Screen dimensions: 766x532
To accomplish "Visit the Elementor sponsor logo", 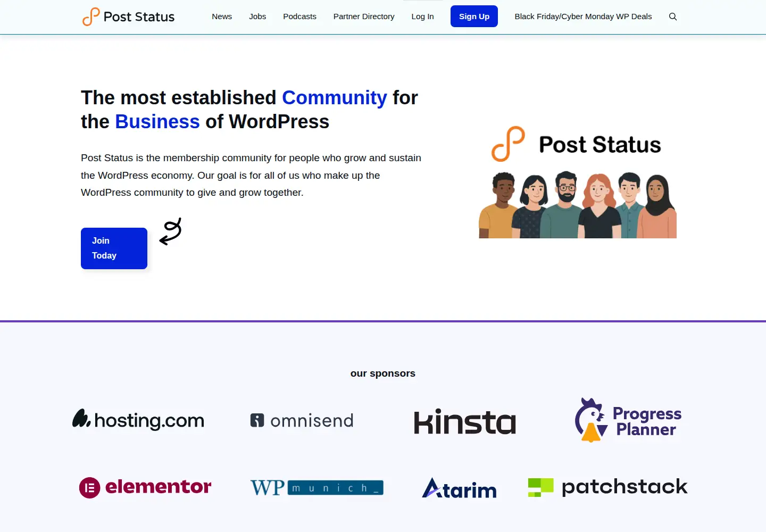I will (145, 487).
